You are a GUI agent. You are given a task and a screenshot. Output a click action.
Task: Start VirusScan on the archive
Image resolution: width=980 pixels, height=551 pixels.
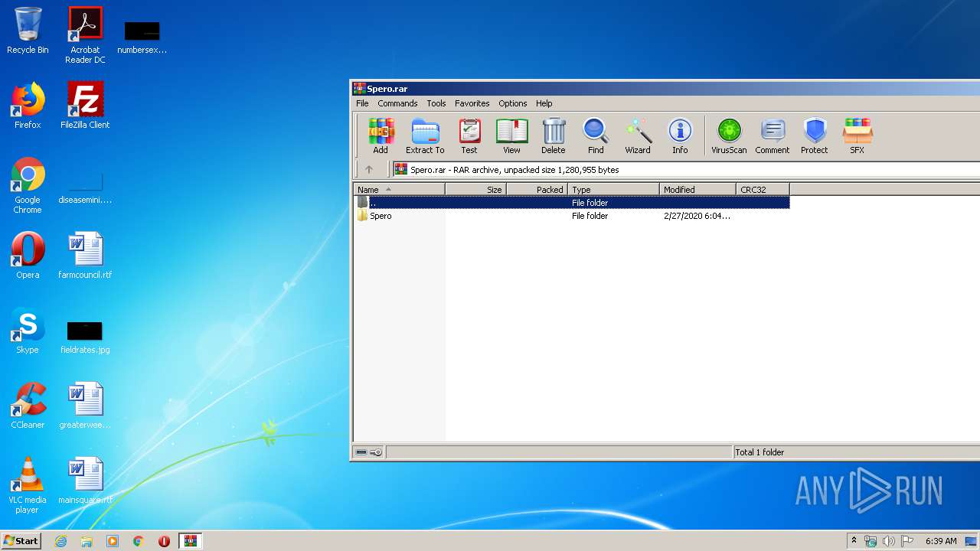point(729,135)
